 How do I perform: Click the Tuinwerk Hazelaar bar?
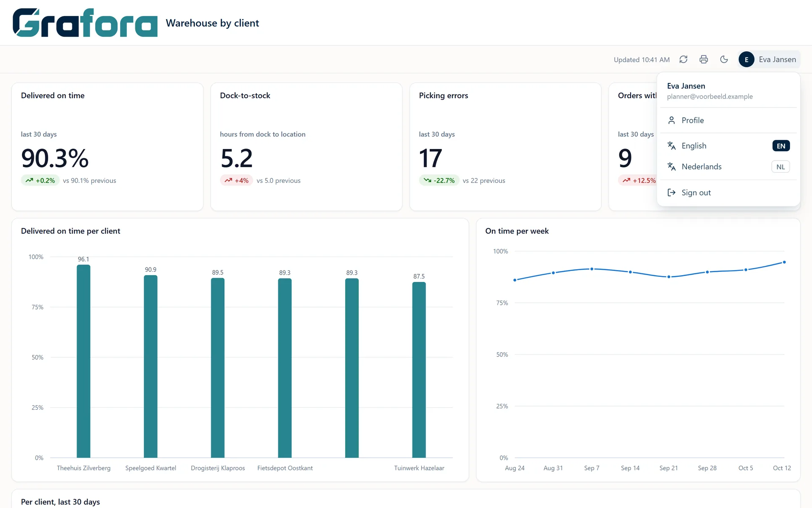pyautogui.click(x=419, y=370)
